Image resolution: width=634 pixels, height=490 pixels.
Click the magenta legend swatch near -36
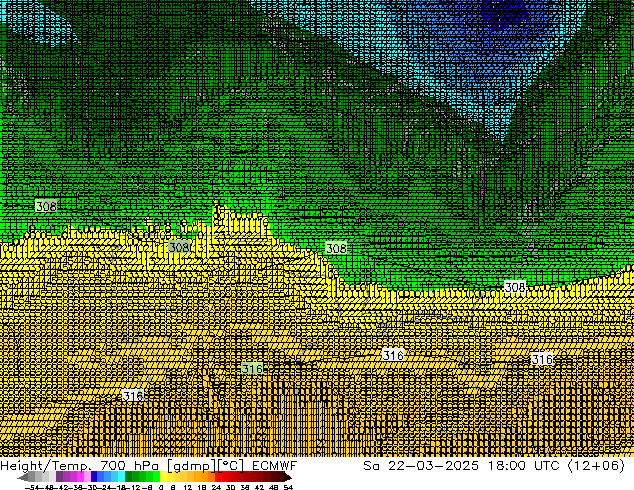(80, 476)
